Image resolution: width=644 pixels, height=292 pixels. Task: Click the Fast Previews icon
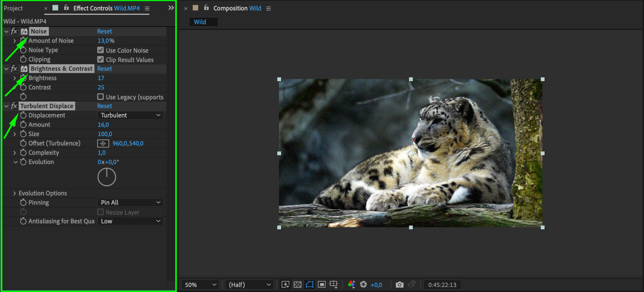[285, 284]
